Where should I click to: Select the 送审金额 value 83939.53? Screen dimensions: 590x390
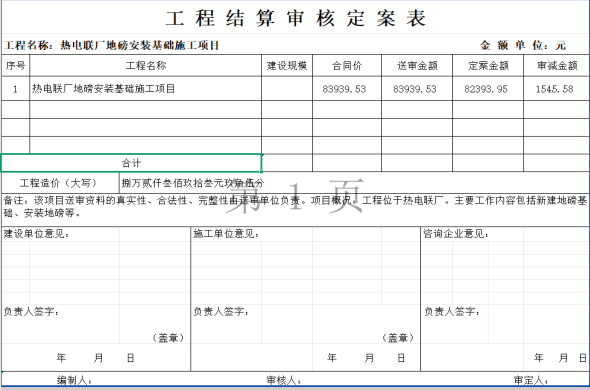coord(417,89)
